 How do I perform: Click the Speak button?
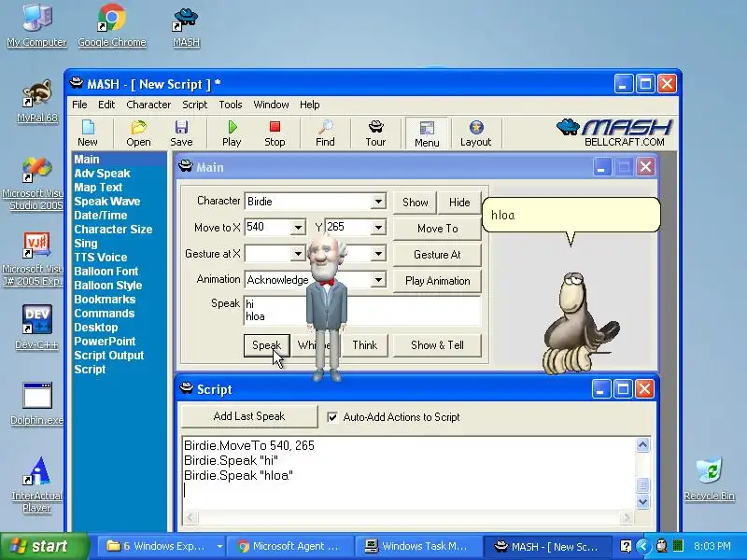(267, 345)
